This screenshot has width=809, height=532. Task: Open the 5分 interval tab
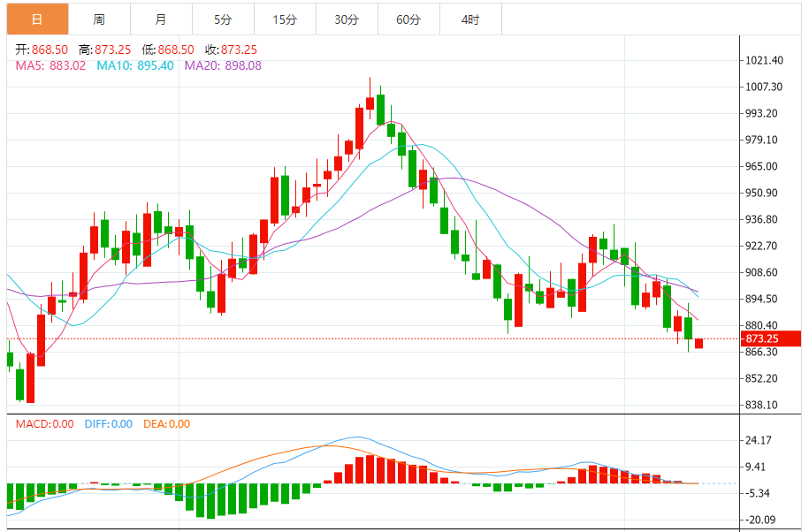coord(224,19)
